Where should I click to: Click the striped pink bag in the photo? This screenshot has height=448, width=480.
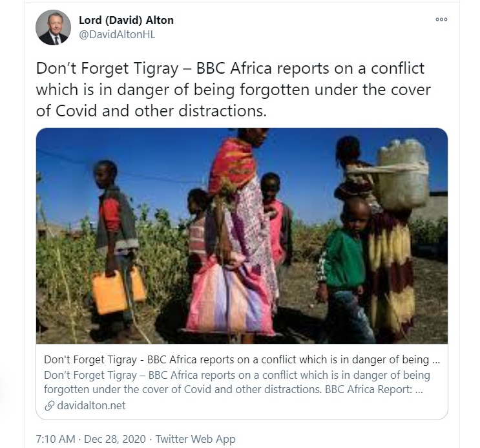[229, 299]
